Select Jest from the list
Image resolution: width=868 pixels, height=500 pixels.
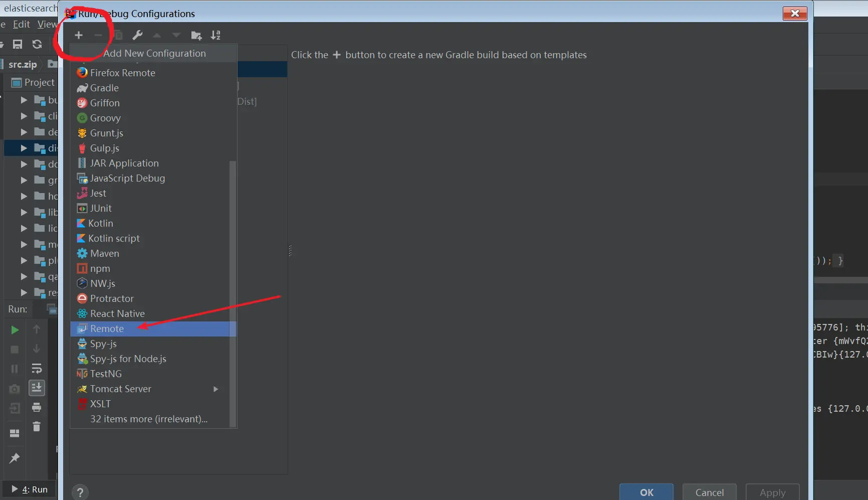tap(150, 193)
